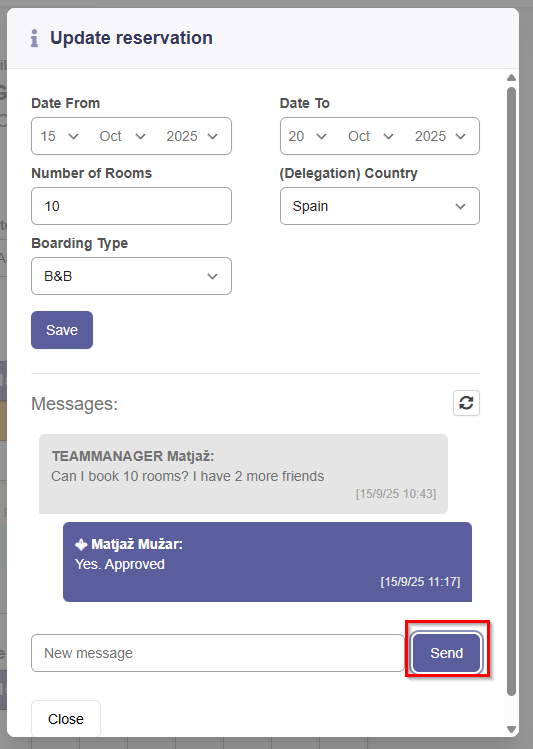Open the Date From day dropdown
Image resolution: width=533 pixels, height=749 pixels.
(59, 136)
